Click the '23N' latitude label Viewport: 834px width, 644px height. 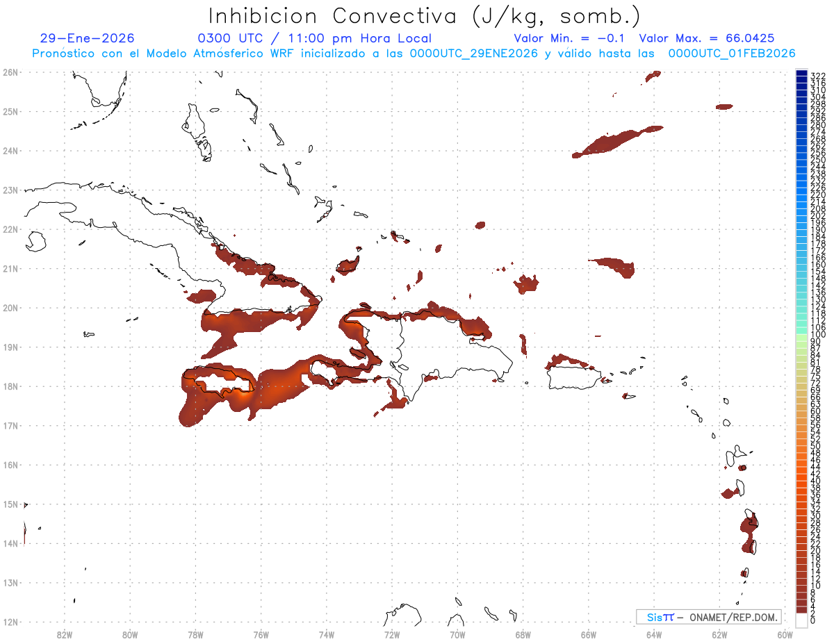pos(10,190)
